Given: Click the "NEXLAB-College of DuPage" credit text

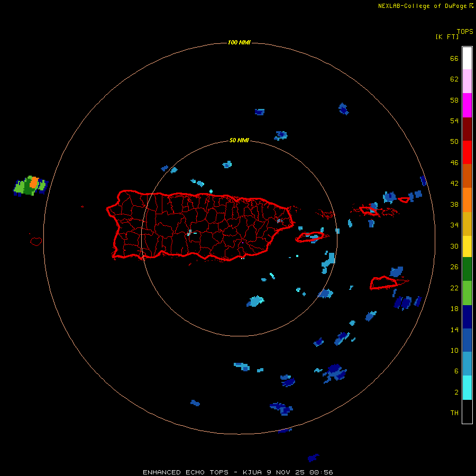Looking at the screenshot, I should [x=422, y=6].
